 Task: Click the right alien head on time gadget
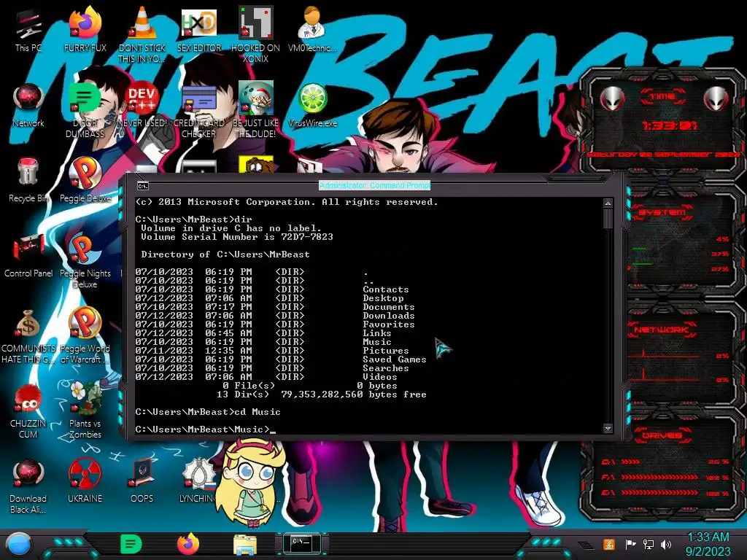click(x=716, y=98)
